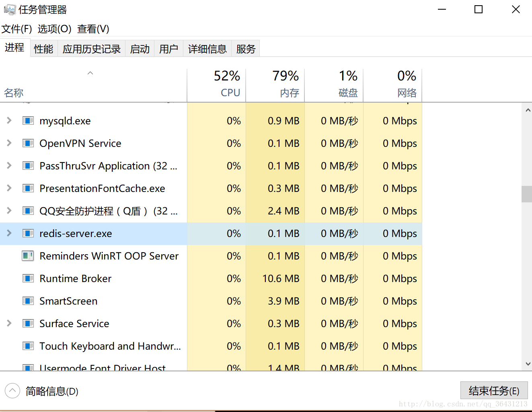Select the mysqld.exe process name
The height and width of the screenshot is (412, 532).
[x=65, y=121]
